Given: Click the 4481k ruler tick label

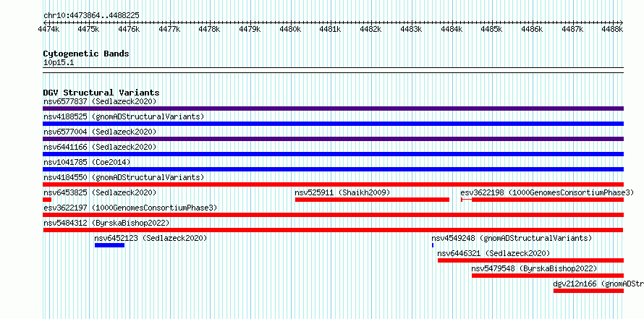Looking at the screenshot, I should [331, 29].
